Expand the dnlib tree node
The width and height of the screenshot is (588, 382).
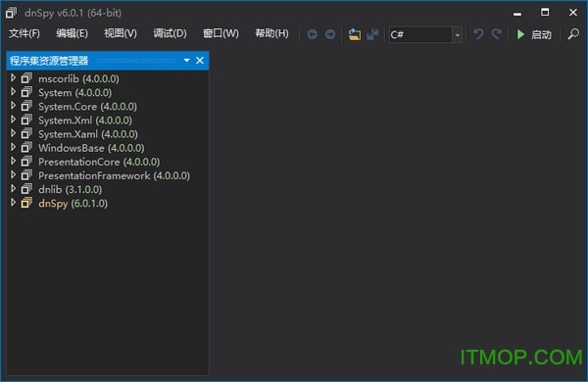(x=13, y=189)
